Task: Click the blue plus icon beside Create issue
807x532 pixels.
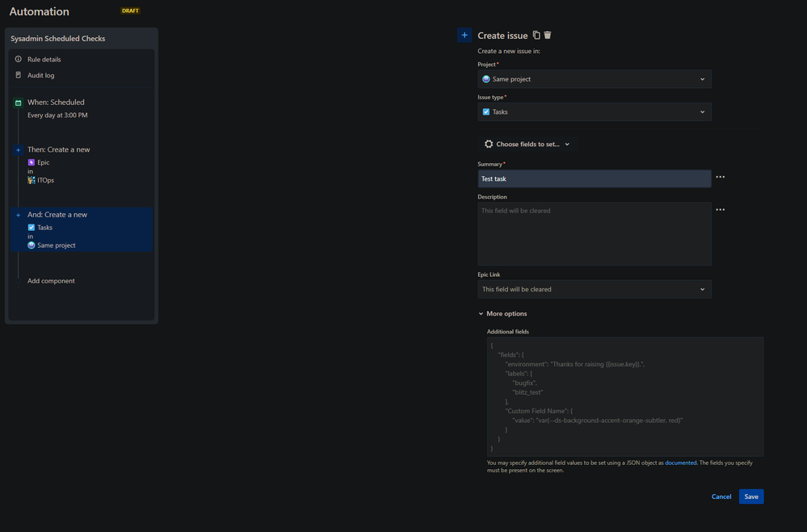Action: (464, 35)
